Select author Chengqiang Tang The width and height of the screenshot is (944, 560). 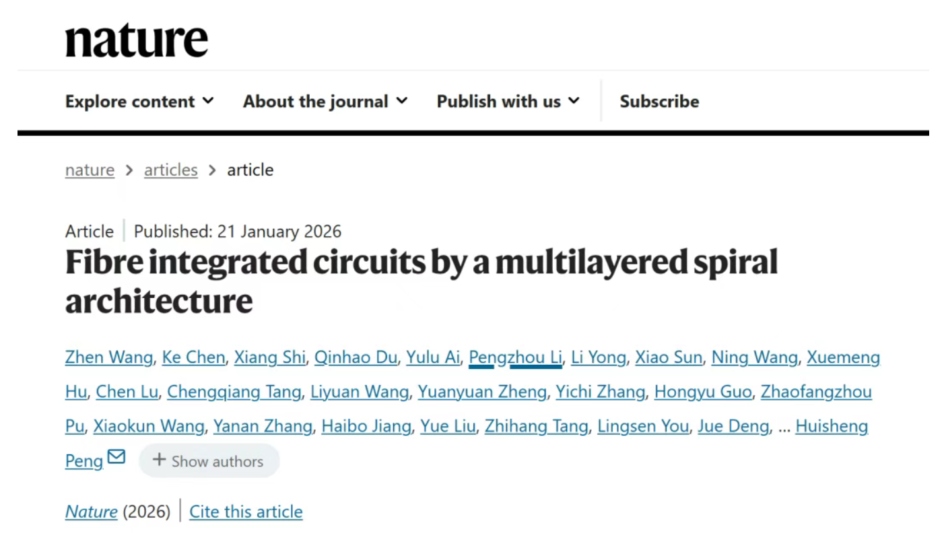[x=234, y=392]
